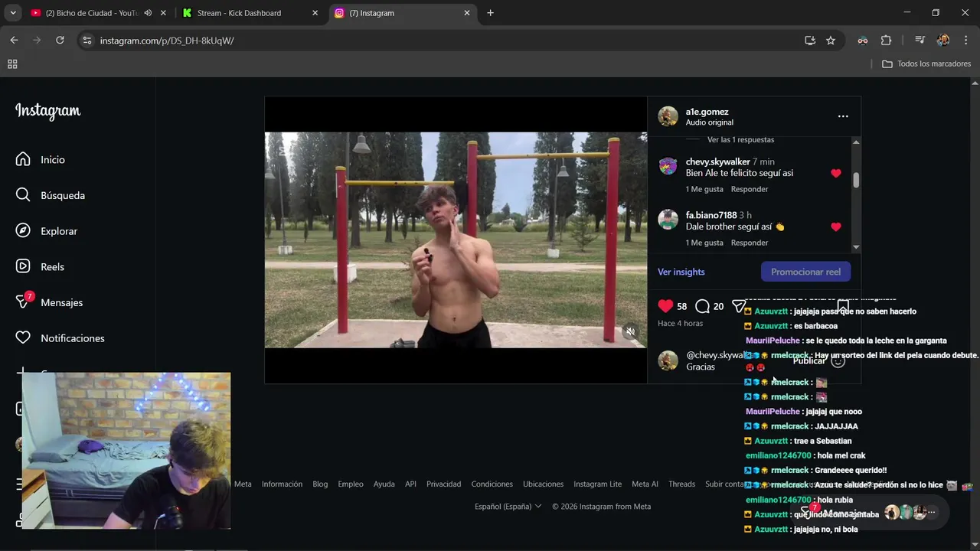The height and width of the screenshot is (551, 980).
Task: Click Empleo footer link
Action: pos(351,484)
